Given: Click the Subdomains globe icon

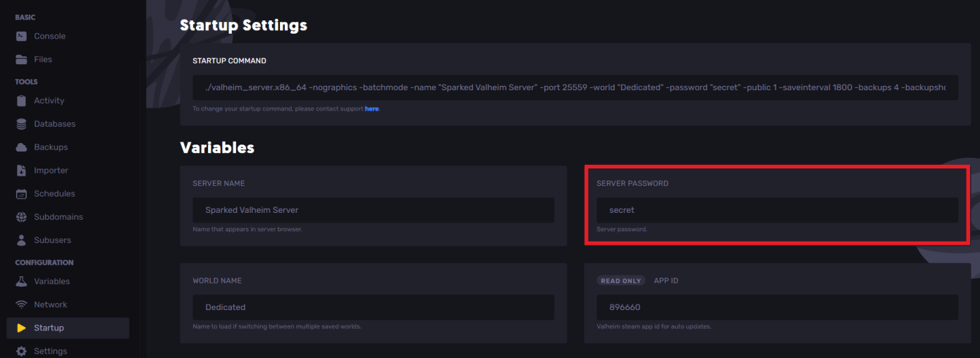Looking at the screenshot, I should point(21,217).
